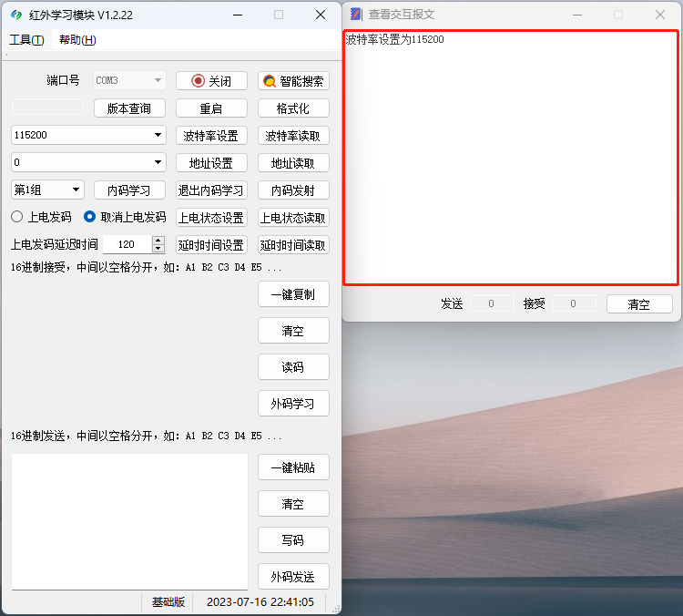683x616 pixels.
Task: Open the COM3 port dropdown
Action: pyautogui.click(x=158, y=80)
